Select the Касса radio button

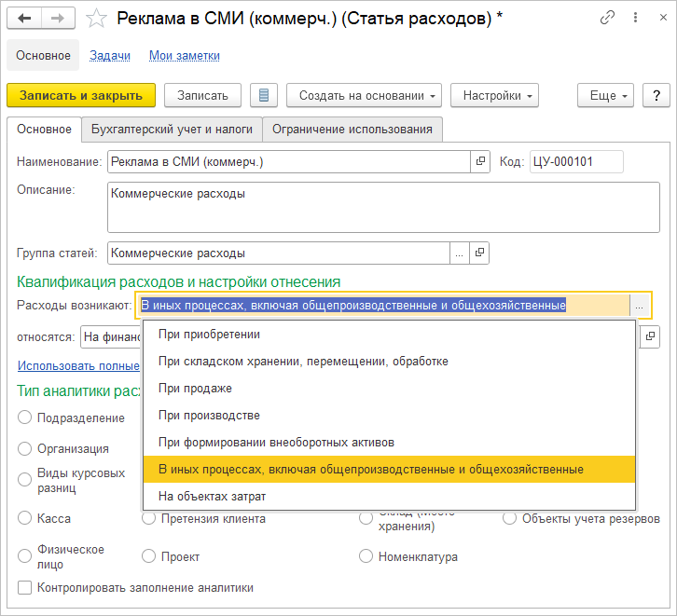(25, 518)
